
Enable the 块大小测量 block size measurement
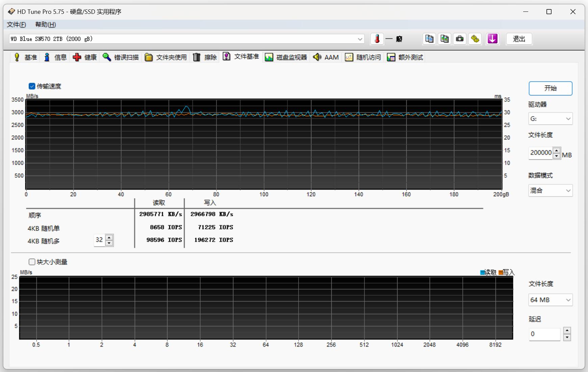pos(32,262)
